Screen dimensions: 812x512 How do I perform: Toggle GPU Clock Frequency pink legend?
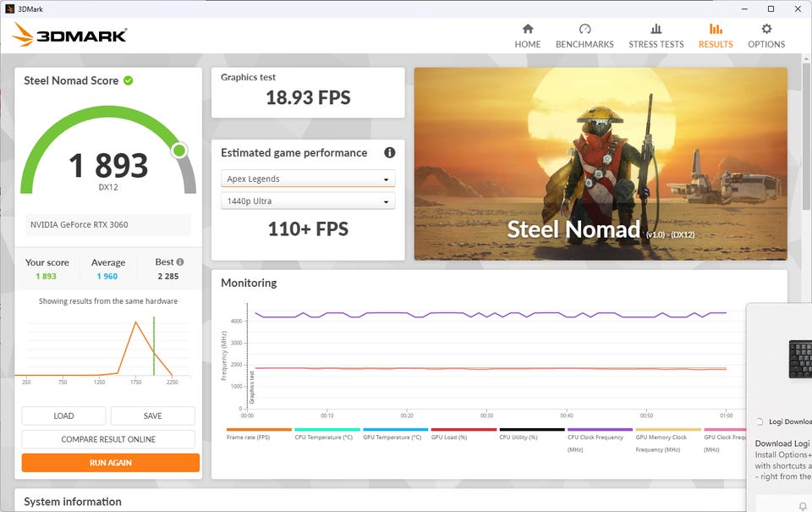coord(725,440)
